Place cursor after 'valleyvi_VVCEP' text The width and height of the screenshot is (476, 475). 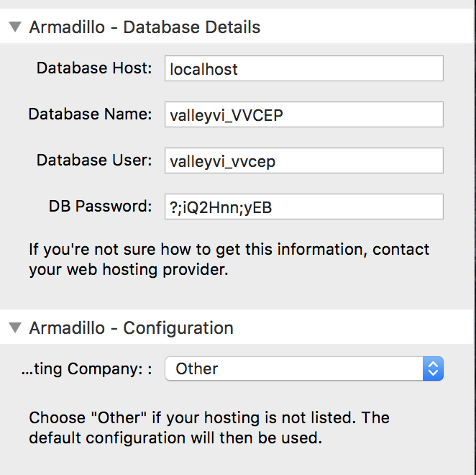click(x=285, y=115)
